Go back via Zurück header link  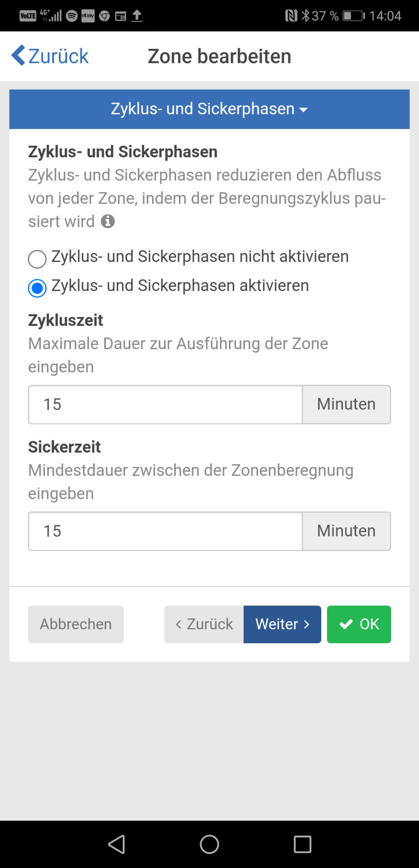tap(50, 56)
